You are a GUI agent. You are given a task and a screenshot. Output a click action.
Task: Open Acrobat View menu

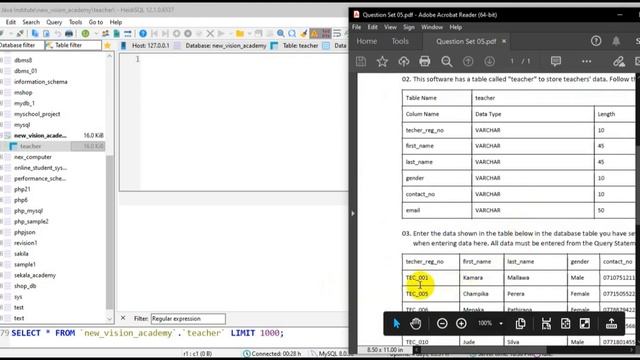(x=390, y=27)
